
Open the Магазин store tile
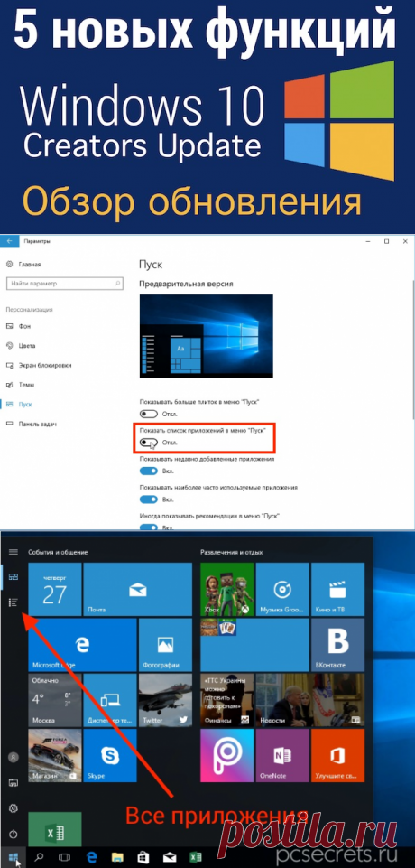[55, 755]
